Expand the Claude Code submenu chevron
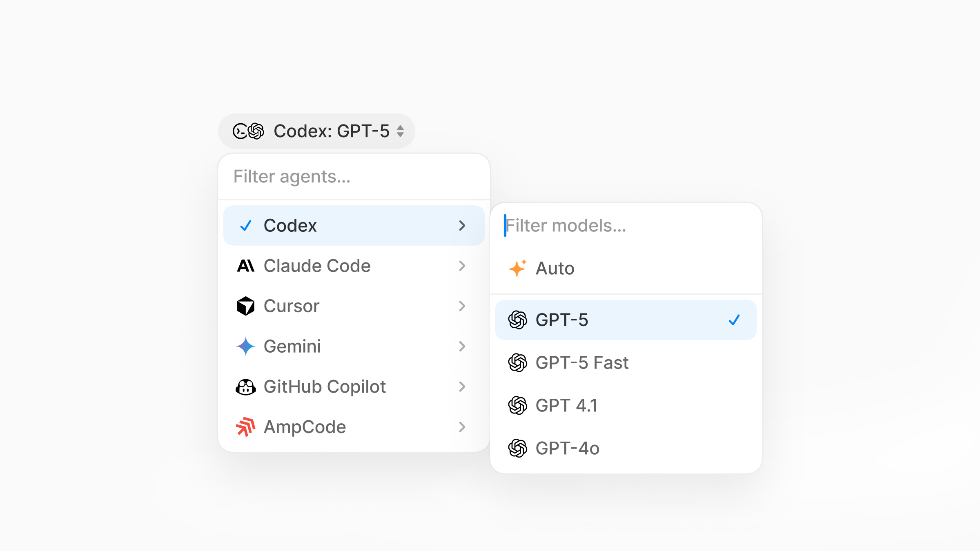Viewport: 980px width, 551px height. pos(462,266)
